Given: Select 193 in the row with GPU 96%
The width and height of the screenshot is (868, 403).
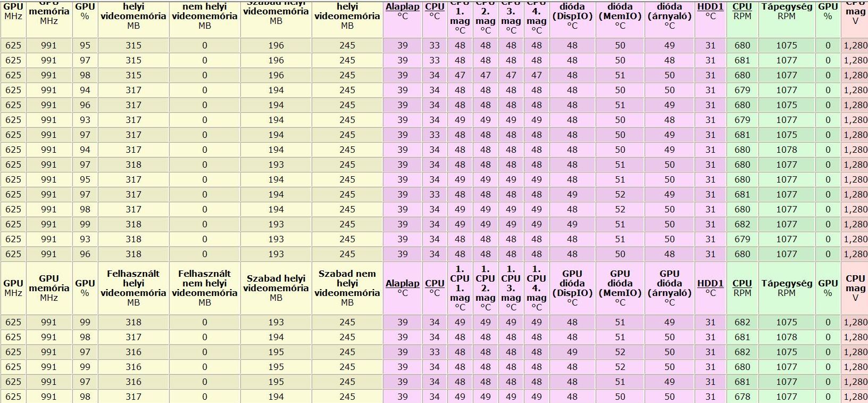Looking at the screenshot, I should (276, 254).
